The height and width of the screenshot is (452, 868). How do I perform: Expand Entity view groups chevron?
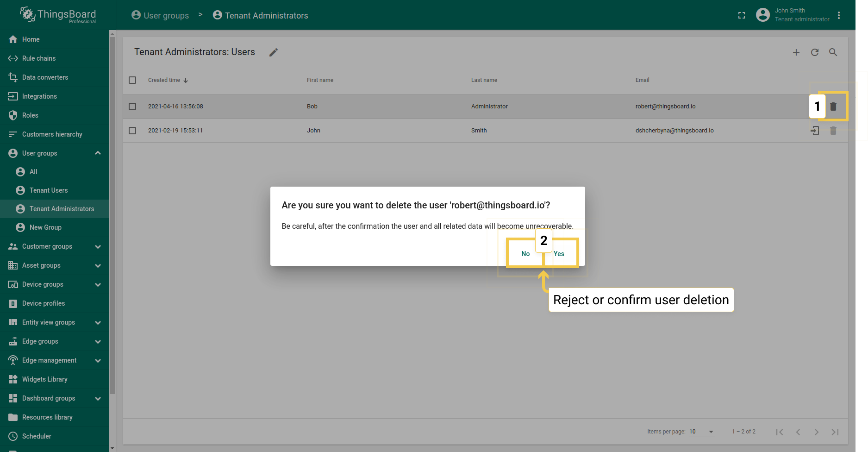coord(98,323)
